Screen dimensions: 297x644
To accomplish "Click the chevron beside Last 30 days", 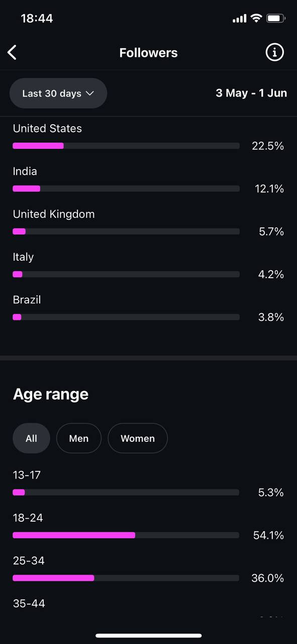I will coord(90,93).
